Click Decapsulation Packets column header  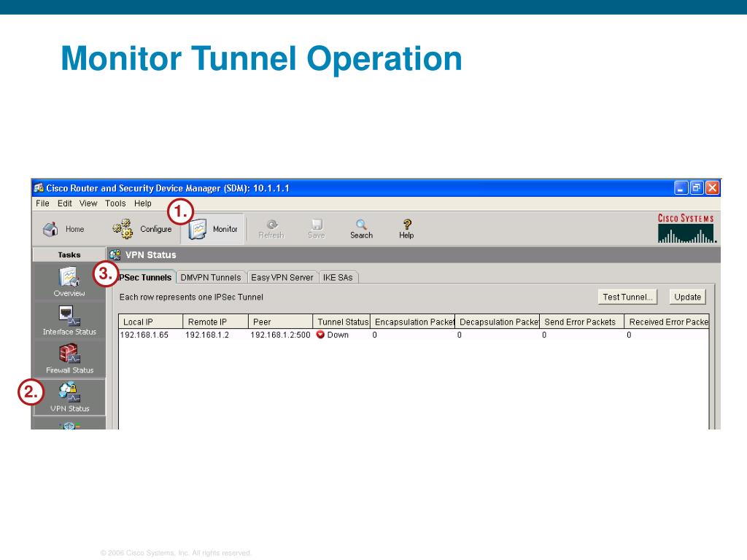pos(498,322)
